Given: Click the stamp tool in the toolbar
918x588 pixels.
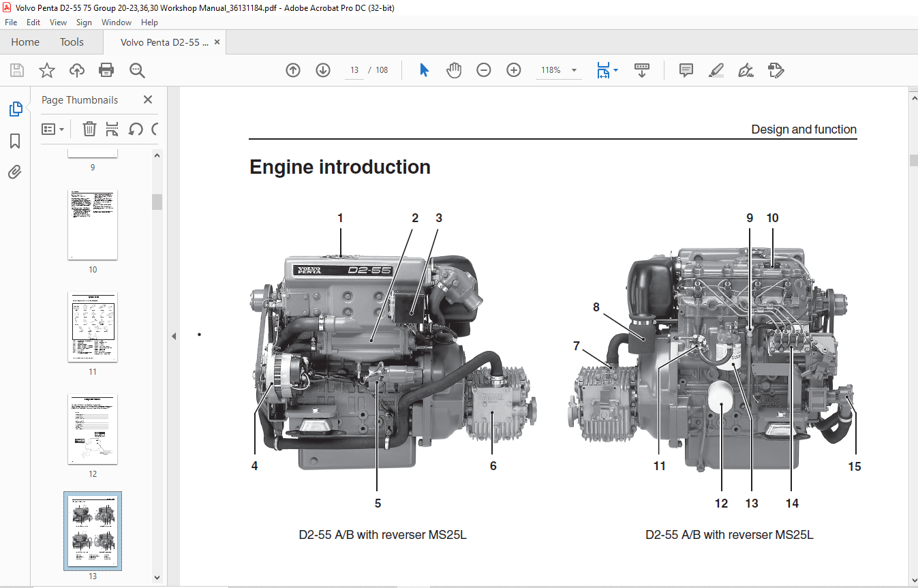Looking at the screenshot, I should coord(776,70).
